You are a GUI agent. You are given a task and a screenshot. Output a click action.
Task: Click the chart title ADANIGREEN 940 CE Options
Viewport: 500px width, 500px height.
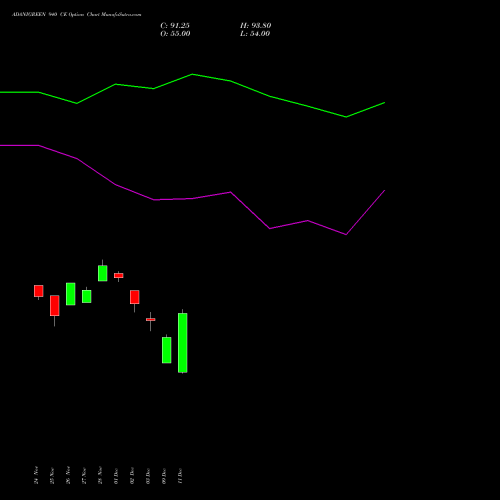(48, 15)
